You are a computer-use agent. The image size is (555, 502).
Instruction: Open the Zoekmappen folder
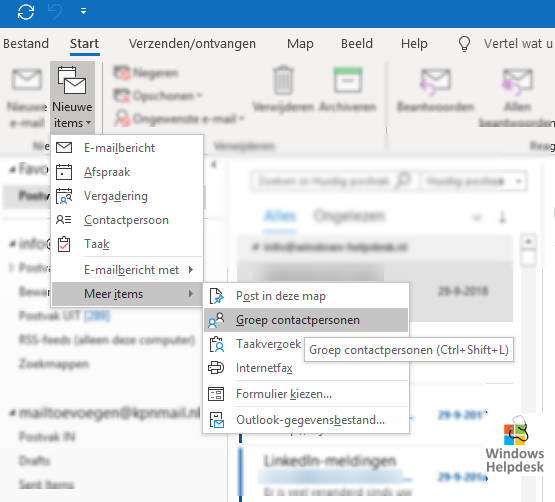point(54,364)
